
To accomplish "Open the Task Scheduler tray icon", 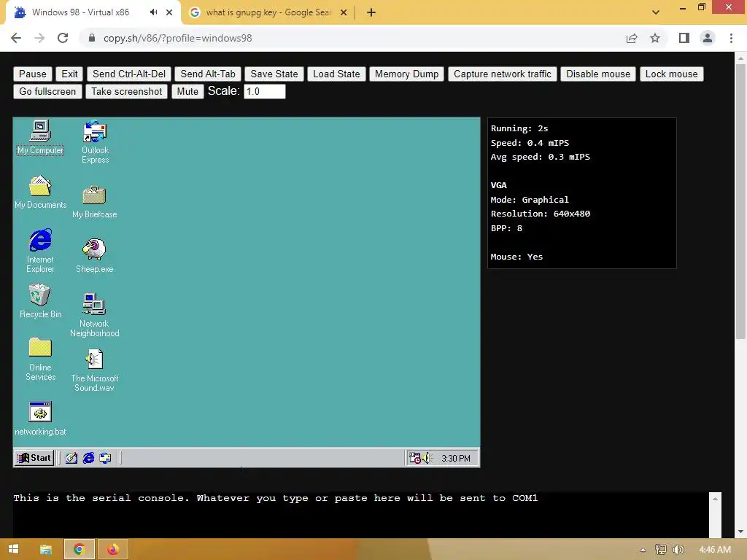I will point(415,458).
